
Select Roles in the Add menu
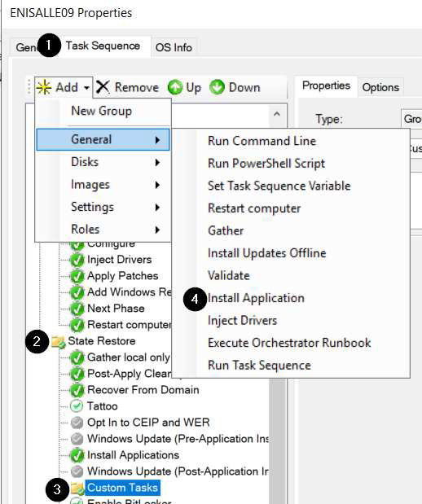tap(103, 230)
